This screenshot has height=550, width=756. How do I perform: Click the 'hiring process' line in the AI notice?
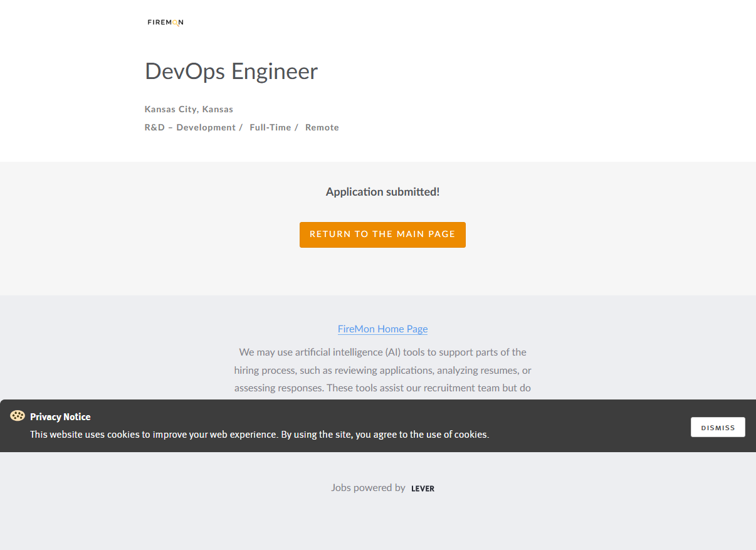(x=382, y=370)
